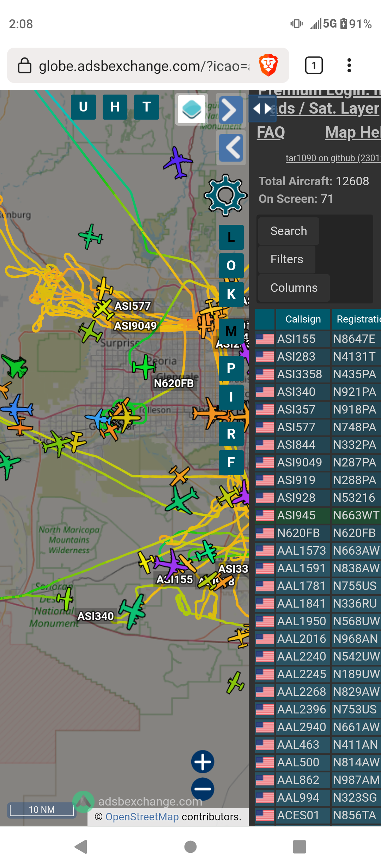Select AAL1573 row in table

tap(318, 550)
